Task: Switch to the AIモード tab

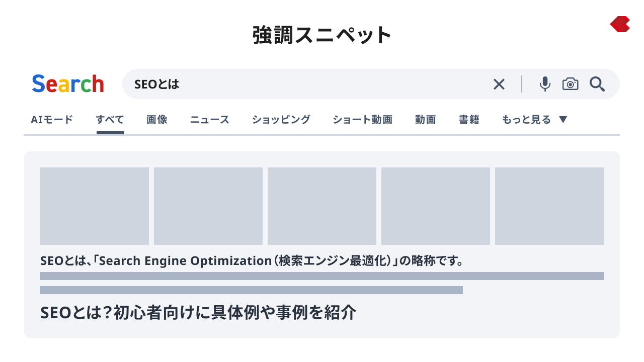Action: tap(52, 120)
